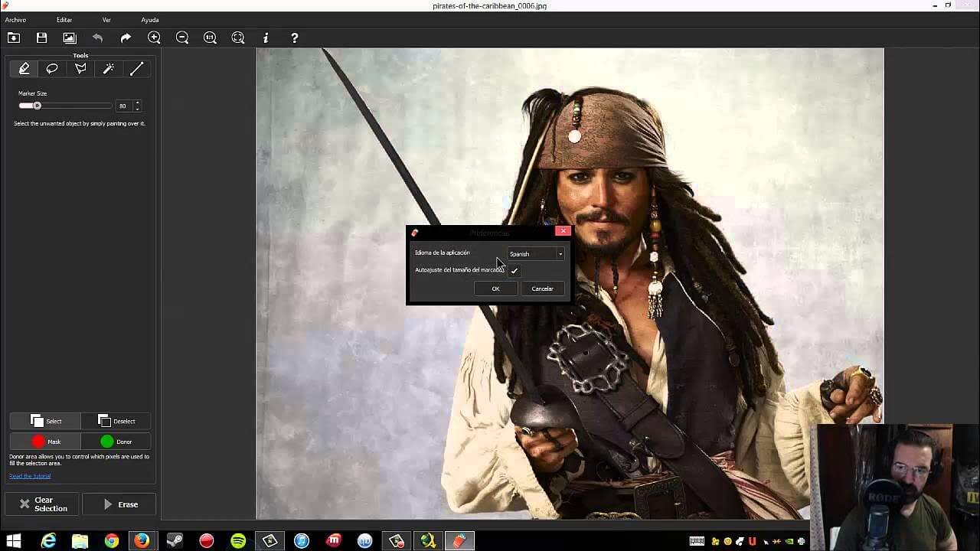Screen dimensions: 980x551
Task: Open Archivo menu
Action: 15,20
